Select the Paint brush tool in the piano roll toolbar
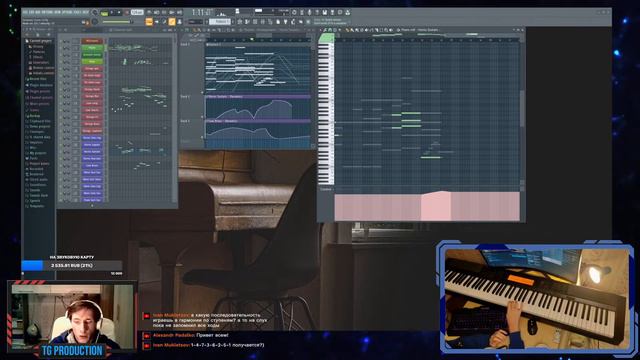Viewport: 640px width, 360px height. [x=352, y=30]
